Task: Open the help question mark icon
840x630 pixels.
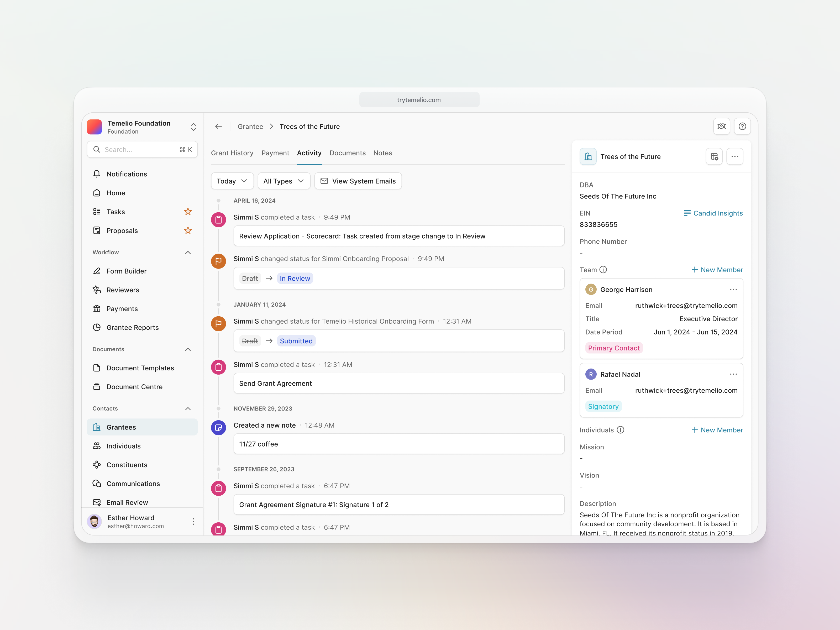Action: coord(742,127)
